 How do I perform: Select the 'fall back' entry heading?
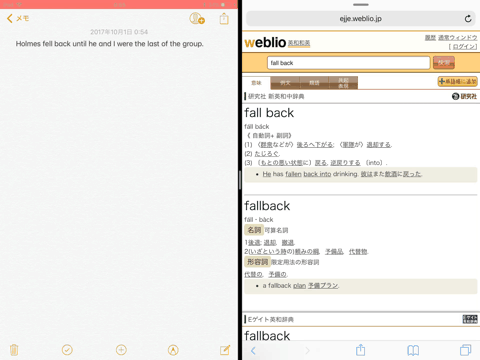click(269, 113)
